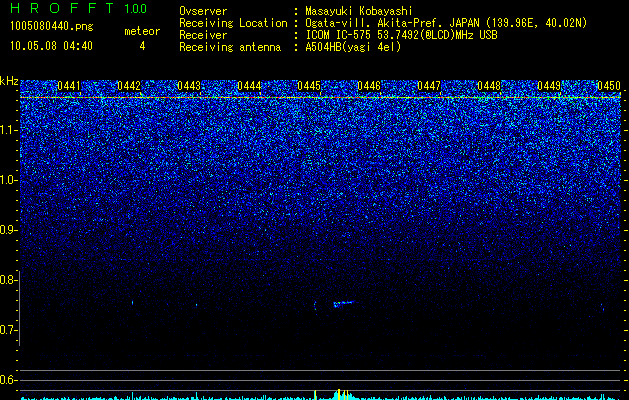Image resolution: width=629 pixels, height=400 pixels.
Task: Select the file name 1005080440.png
Action: tap(52, 27)
